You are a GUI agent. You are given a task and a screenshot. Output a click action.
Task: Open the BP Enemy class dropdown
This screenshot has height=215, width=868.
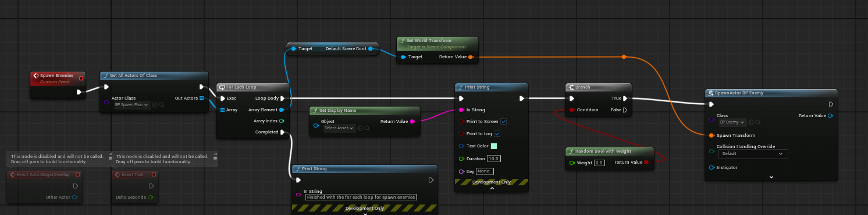coord(732,122)
